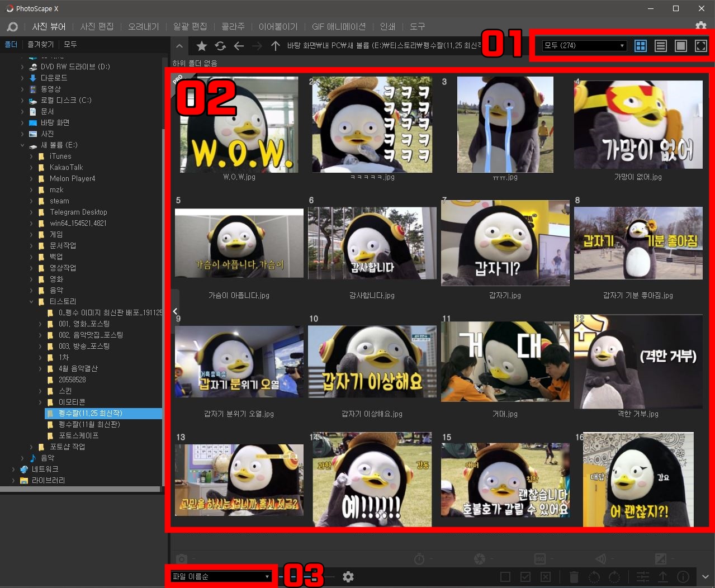Switch to the list view icon

tap(661, 46)
